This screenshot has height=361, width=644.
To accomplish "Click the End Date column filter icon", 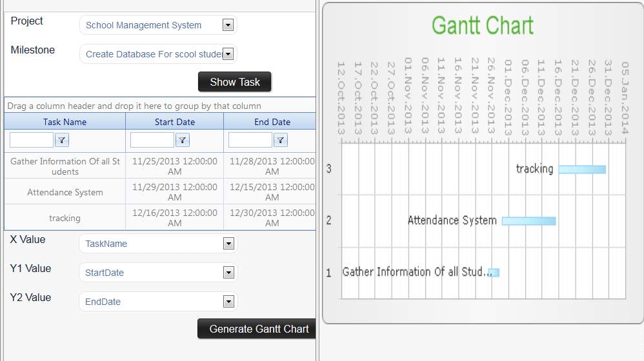I will 281,140.
